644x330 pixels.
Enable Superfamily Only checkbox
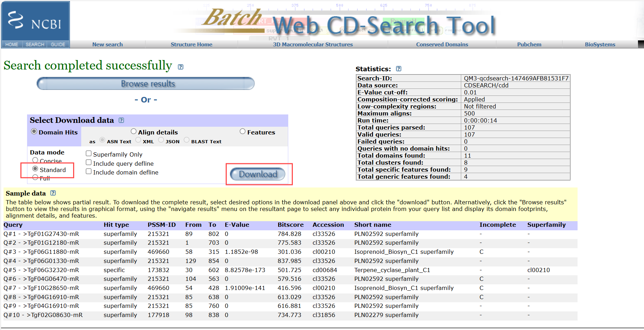point(89,153)
